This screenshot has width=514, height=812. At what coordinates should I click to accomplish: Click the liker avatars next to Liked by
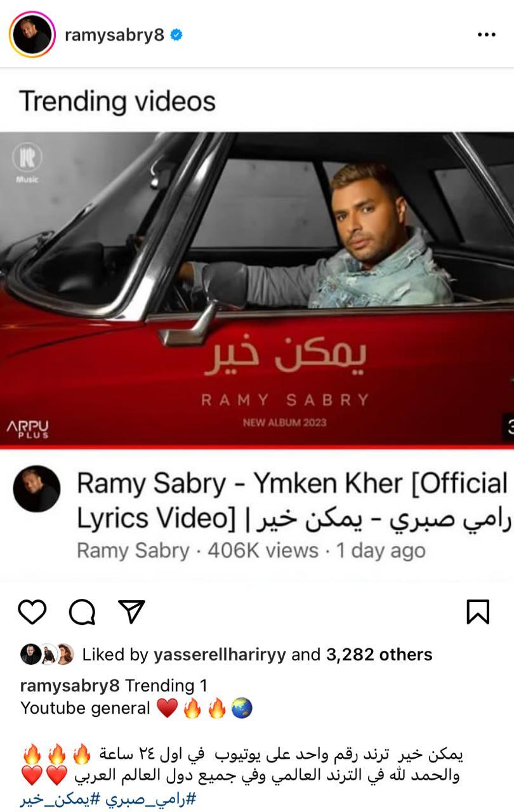coord(47,654)
